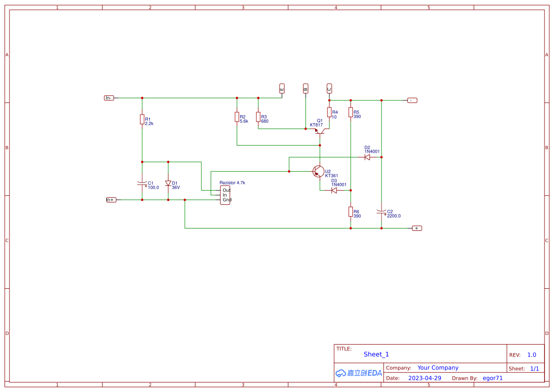Click the In- input port label
This screenshot has height=392, width=554.
coord(109,98)
